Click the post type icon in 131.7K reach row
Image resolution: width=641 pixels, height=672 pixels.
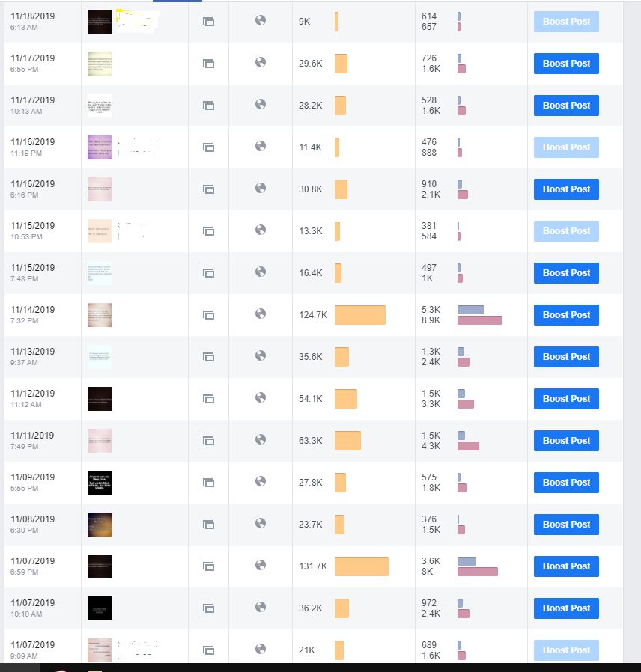point(208,566)
